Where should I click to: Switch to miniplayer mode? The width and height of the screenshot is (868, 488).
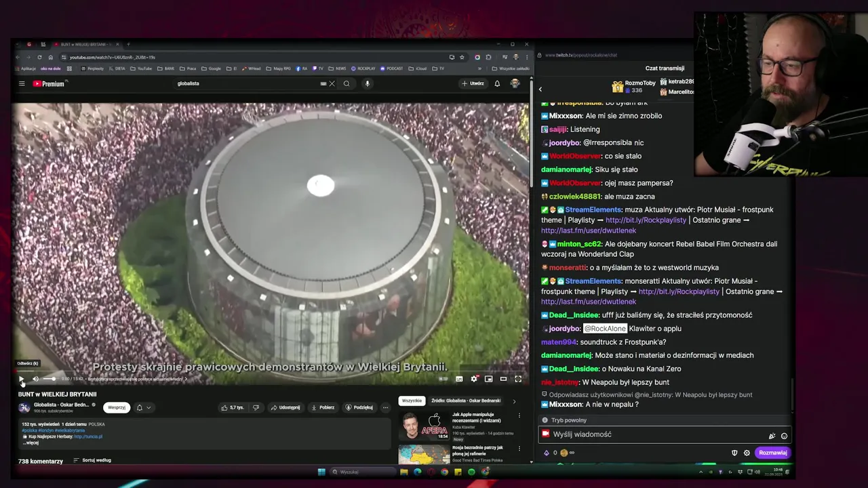pos(488,379)
